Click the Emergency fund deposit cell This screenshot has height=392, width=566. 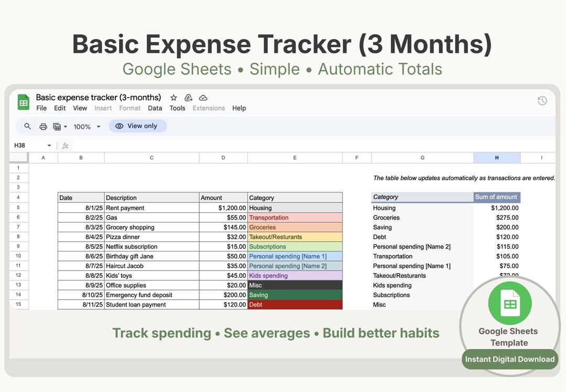click(x=151, y=295)
